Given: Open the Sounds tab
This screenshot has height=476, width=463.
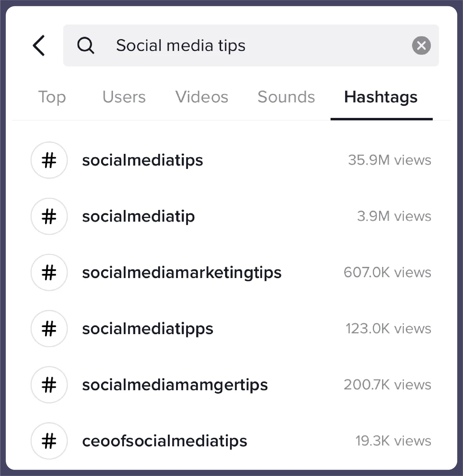Looking at the screenshot, I should click(286, 97).
